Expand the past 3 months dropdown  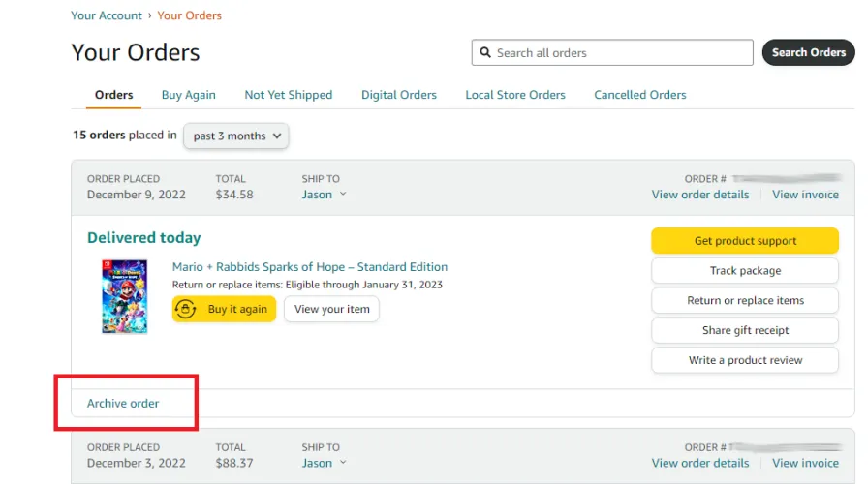(236, 136)
